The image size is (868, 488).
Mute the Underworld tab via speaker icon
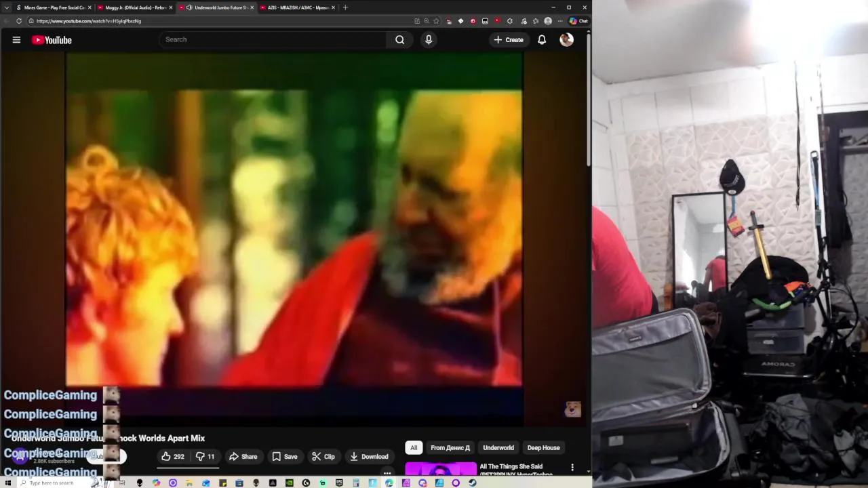click(189, 7)
